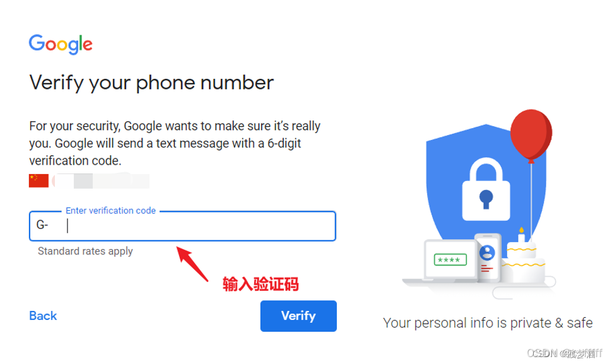Click the red arrow annotation
605x364 pixels.
pyautogui.click(x=192, y=264)
